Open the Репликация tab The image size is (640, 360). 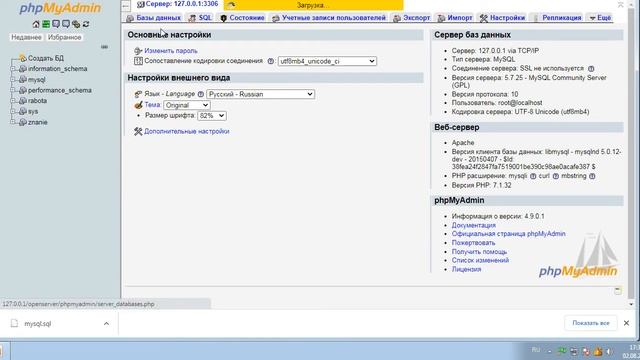coord(557,18)
